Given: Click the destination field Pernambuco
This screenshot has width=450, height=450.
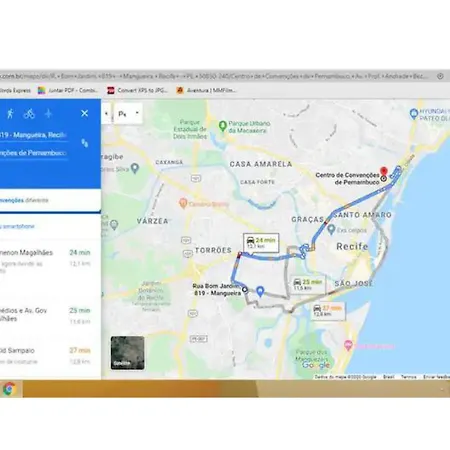Looking at the screenshot, I should pos(33,153).
